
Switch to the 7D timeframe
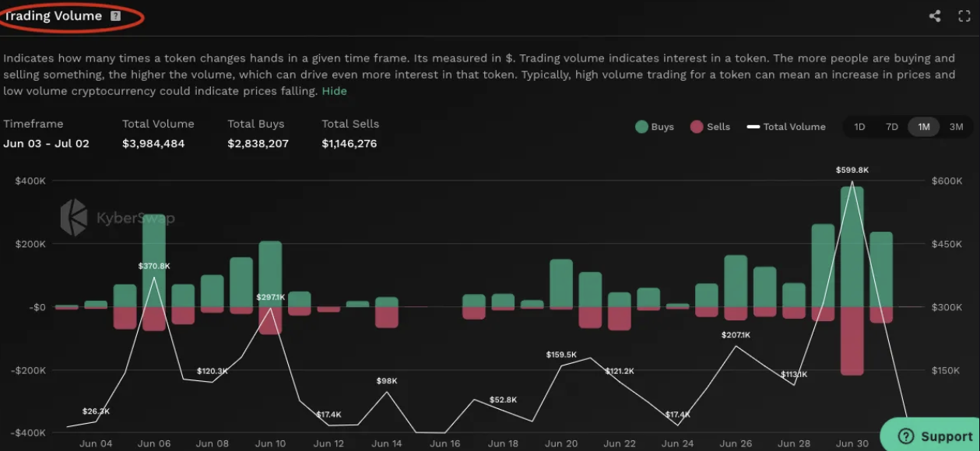tap(892, 127)
